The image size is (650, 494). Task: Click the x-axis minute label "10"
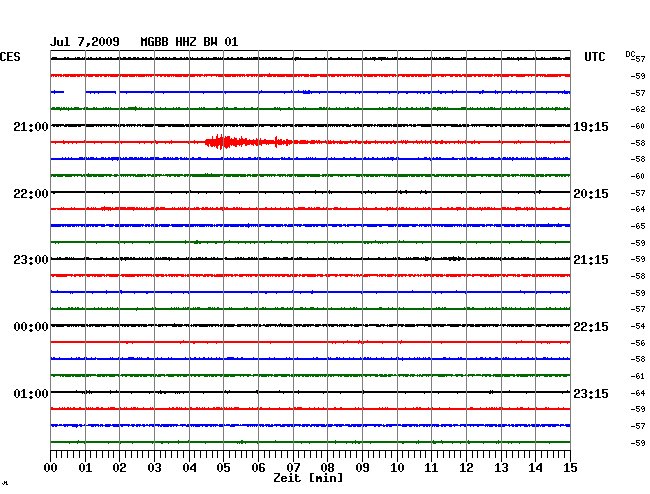pos(397,468)
